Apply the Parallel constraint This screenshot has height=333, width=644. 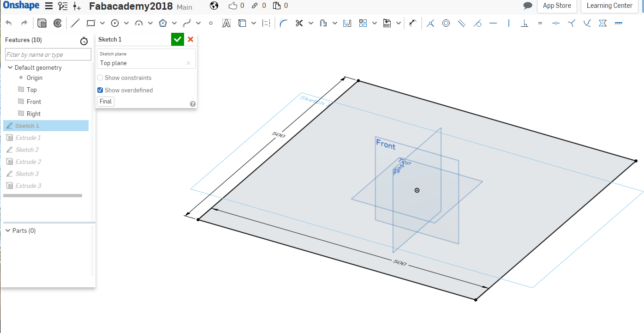[462, 23]
